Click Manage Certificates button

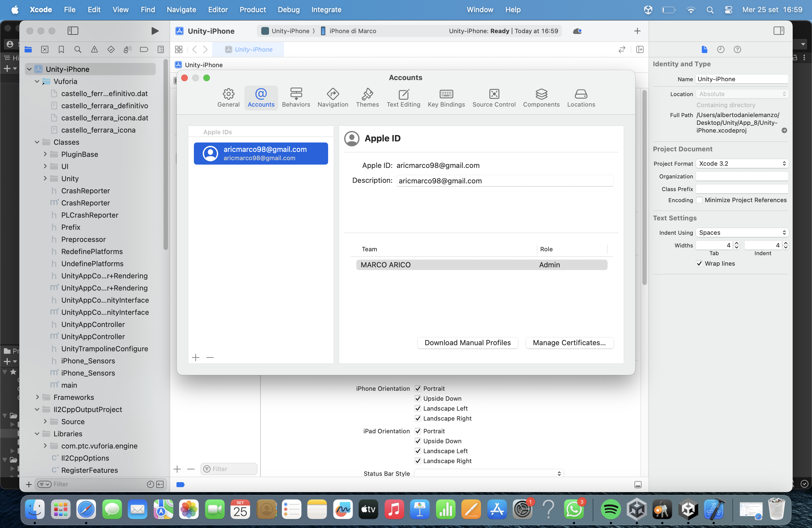[569, 343]
